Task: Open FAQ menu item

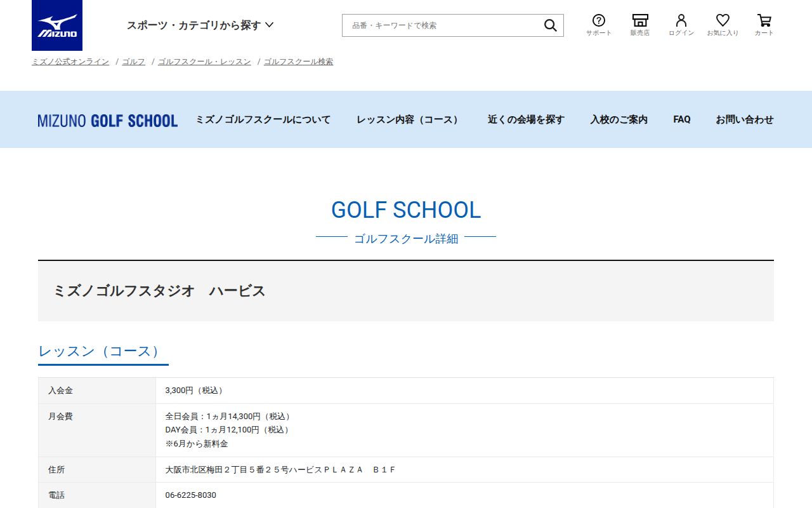Action: (682, 119)
